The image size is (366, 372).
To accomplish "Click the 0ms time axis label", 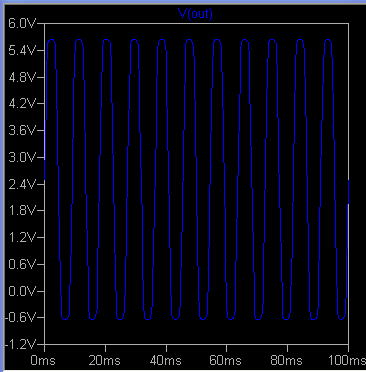I will pyautogui.click(x=43, y=360).
